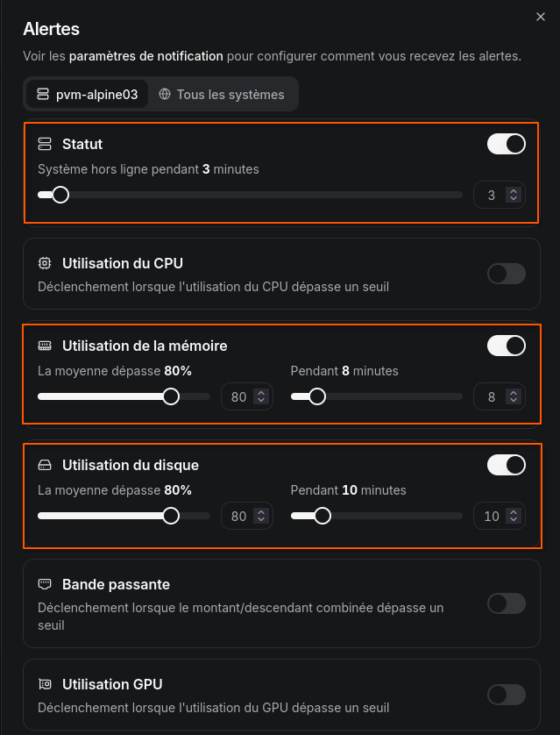Click the disk average threshold slider handle
The width and height of the screenshot is (560, 735).
(x=171, y=516)
